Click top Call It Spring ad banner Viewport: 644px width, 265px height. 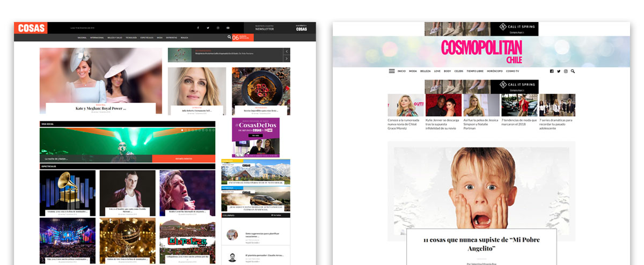[x=481, y=29]
